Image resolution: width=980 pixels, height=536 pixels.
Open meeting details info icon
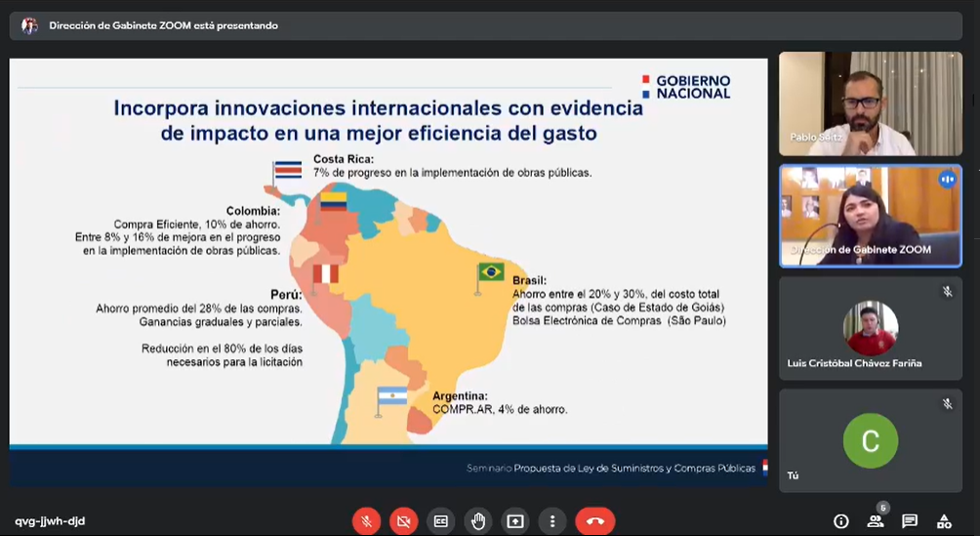click(840, 521)
